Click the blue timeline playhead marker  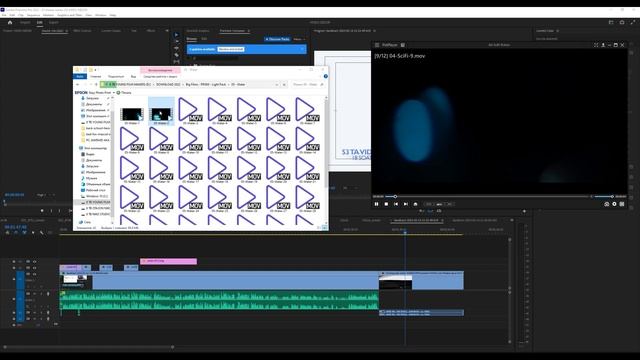click(405, 232)
